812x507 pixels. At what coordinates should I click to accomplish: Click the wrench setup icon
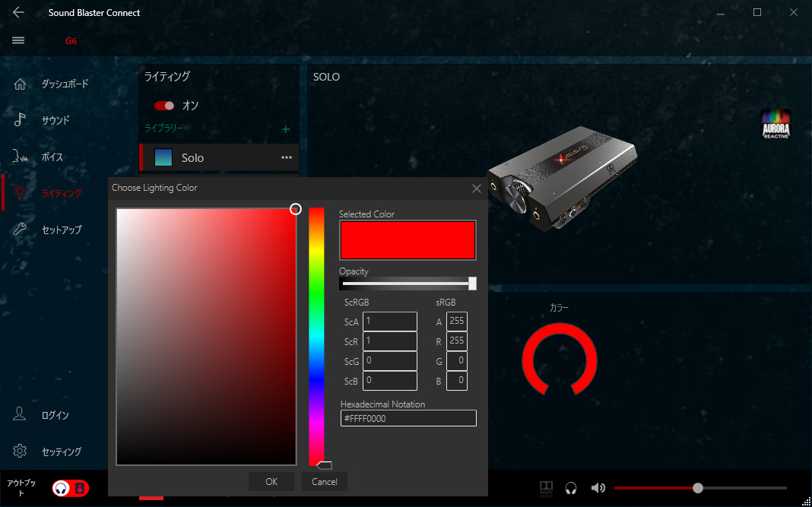click(x=20, y=229)
